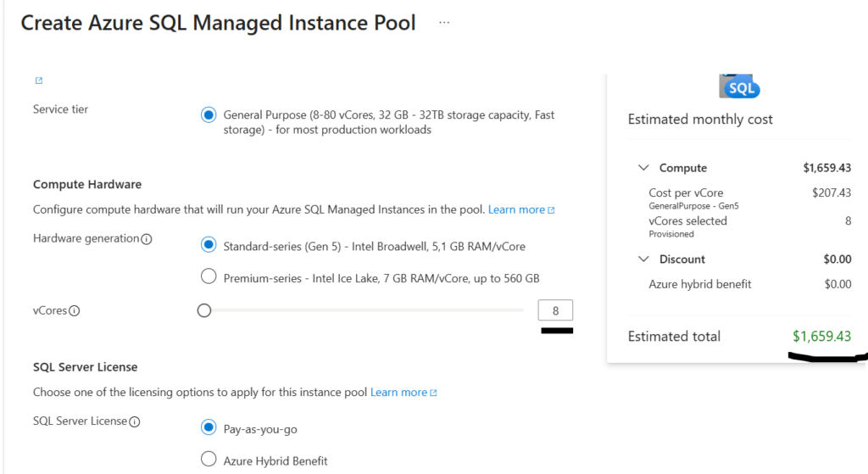Click the Provisioned sublabel under vCores selected
This screenshot has width=868, height=474.
tap(671, 234)
